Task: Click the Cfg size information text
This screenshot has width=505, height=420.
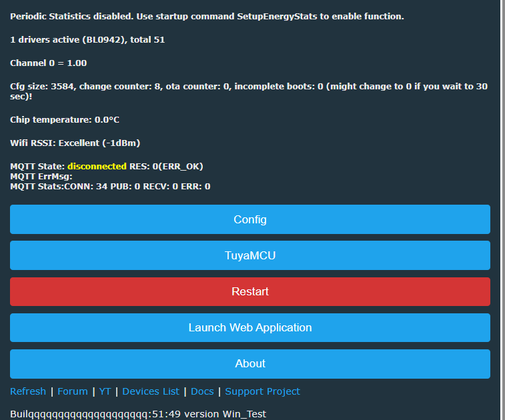Action: click(x=249, y=91)
